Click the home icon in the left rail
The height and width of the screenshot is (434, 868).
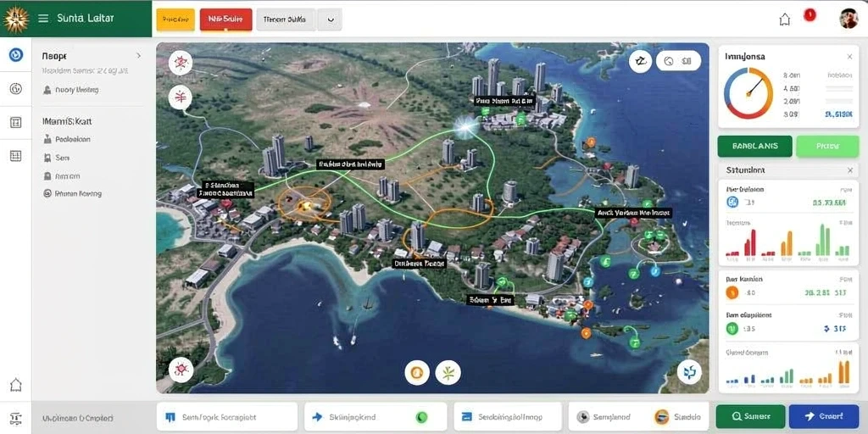tap(16, 384)
